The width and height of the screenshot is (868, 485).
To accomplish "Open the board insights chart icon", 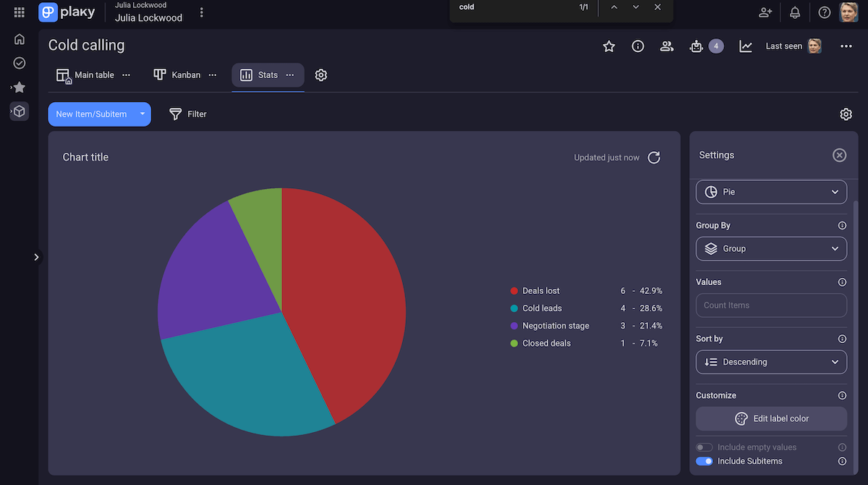I will click(x=745, y=46).
